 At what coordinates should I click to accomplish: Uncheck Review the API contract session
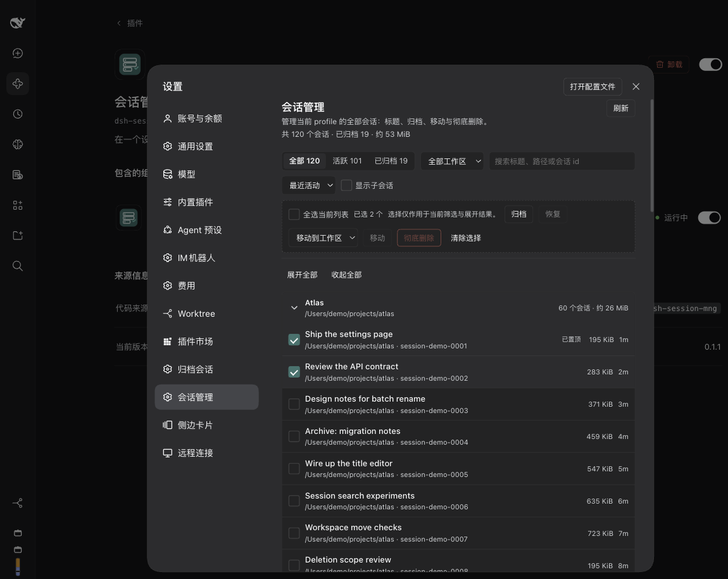click(x=294, y=372)
